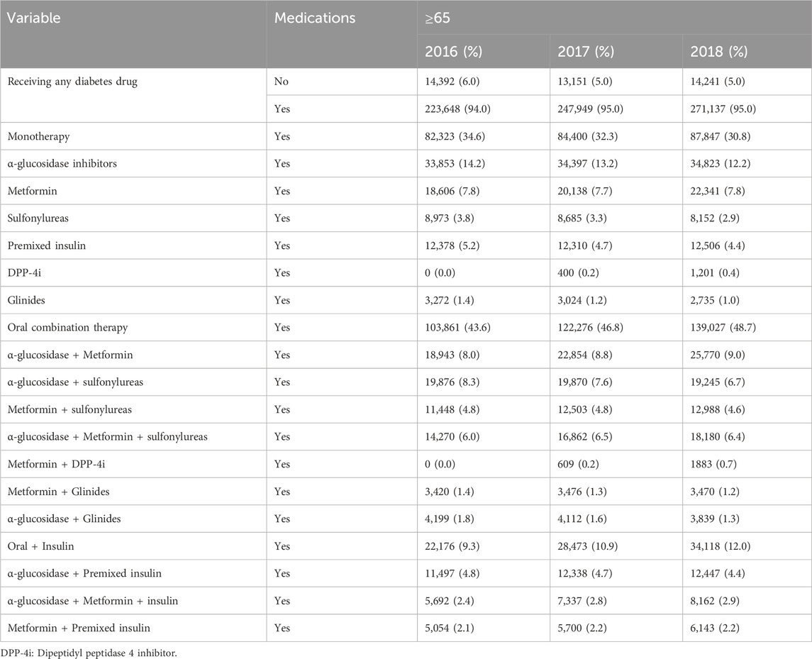Select the value 18,606 (7.8)
This screenshot has width=812, height=659.
click(x=452, y=191)
